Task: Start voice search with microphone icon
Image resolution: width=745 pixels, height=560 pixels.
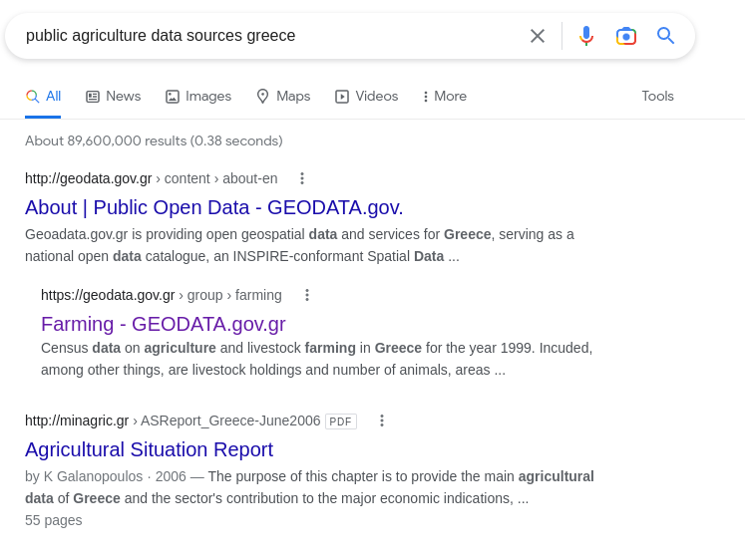Action: 586,36
